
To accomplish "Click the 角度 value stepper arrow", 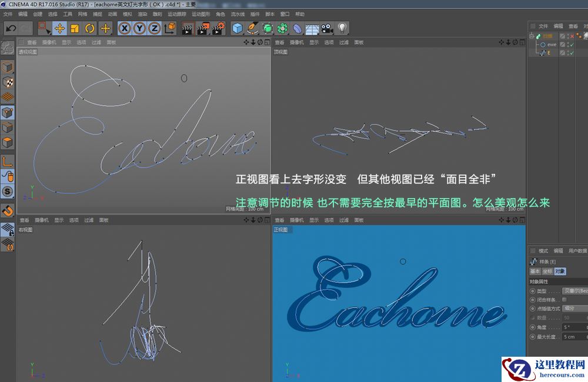I will pyautogui.click(x=586, y=327).
